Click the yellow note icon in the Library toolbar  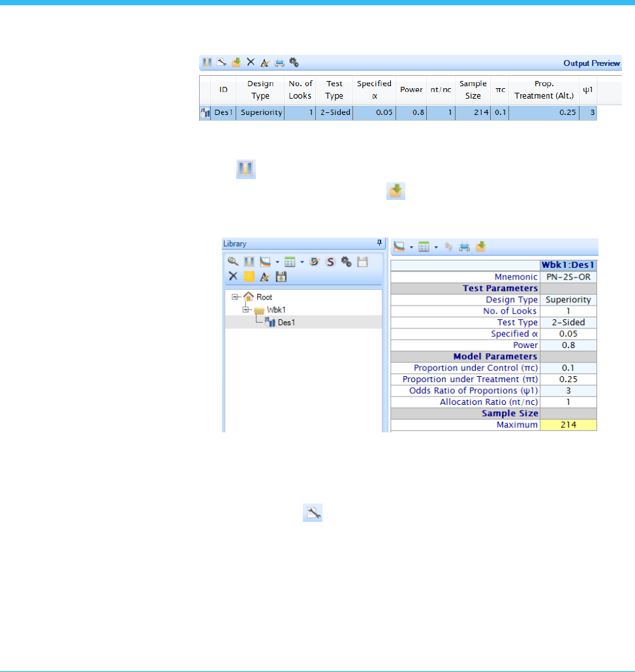[x=249, y=276]
